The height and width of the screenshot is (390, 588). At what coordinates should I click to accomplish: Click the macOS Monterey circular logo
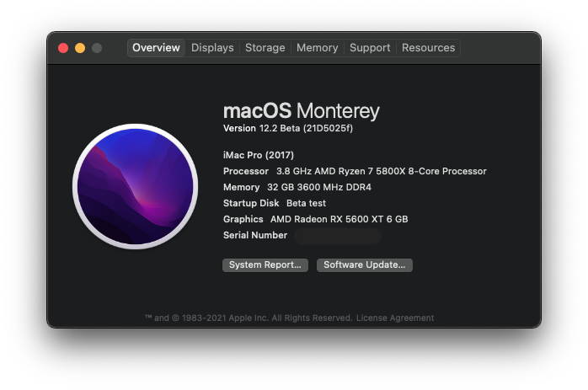click(135, 187)
